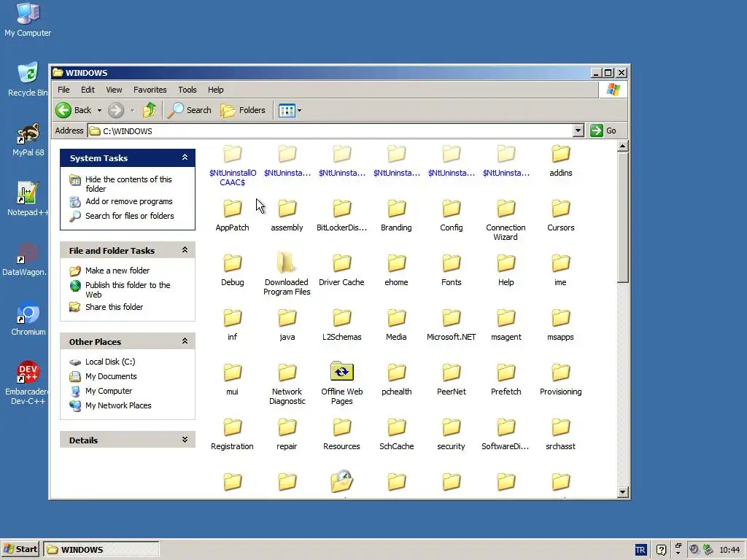Click the WINDOWS taskbar button
The height and width of the screenshot is (560, 747).
point(101,550)
